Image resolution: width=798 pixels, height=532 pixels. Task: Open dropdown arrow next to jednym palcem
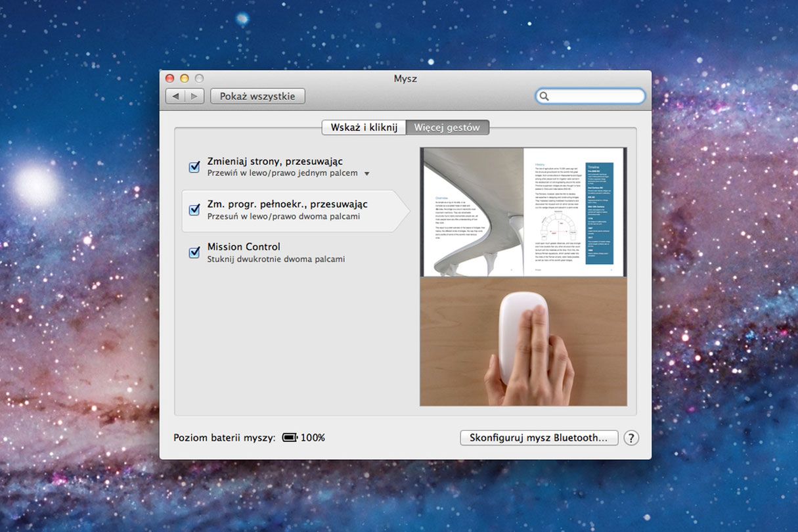(367, 174)
